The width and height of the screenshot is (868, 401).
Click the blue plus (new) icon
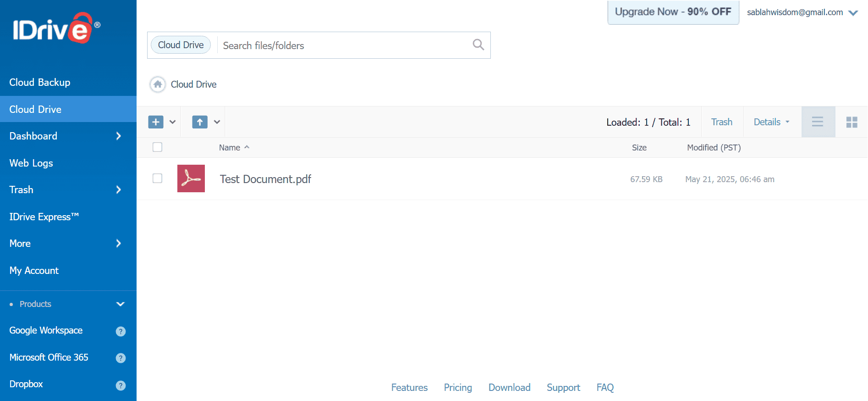pyautogui.click(x=156, y=122)
